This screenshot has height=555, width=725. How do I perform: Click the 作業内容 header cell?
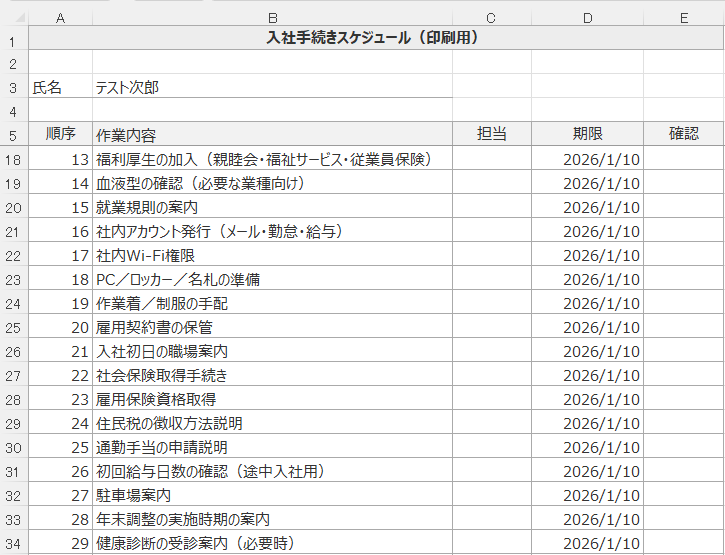[x=272, y=134]
